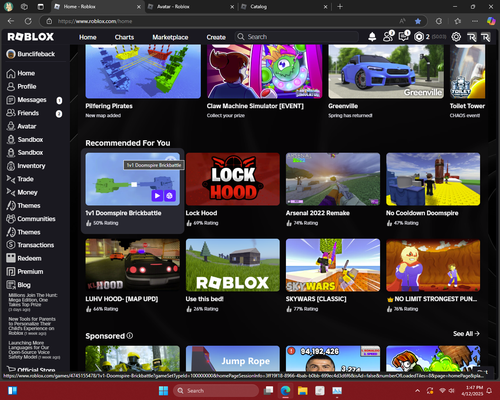Open the settings gear in Roblox header
Image resolution: width=500 pixels, height=400 pixels.
pos(456,37)
